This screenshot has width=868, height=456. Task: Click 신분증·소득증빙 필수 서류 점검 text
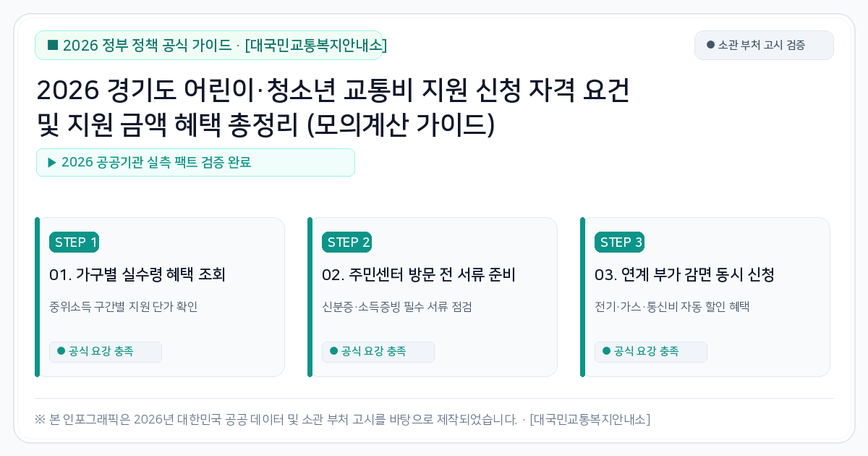tap(396, 307)
